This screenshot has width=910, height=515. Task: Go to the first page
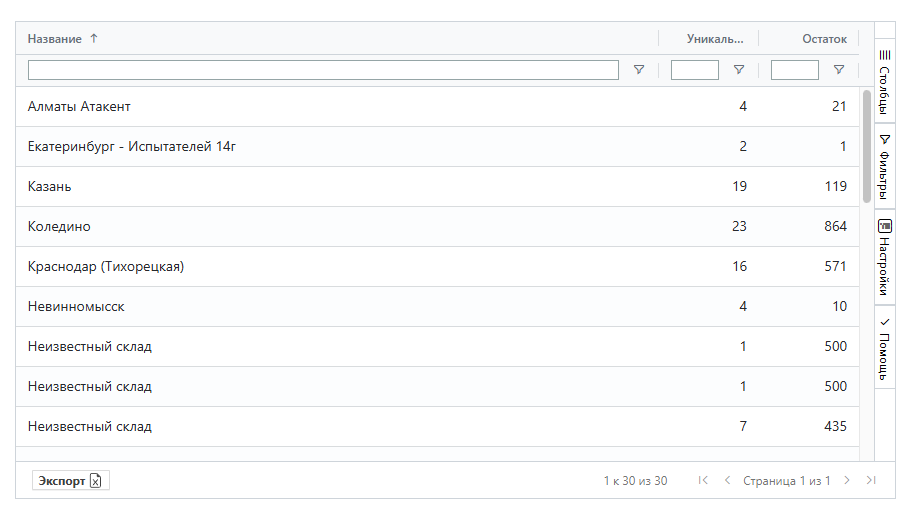(703, 480)
